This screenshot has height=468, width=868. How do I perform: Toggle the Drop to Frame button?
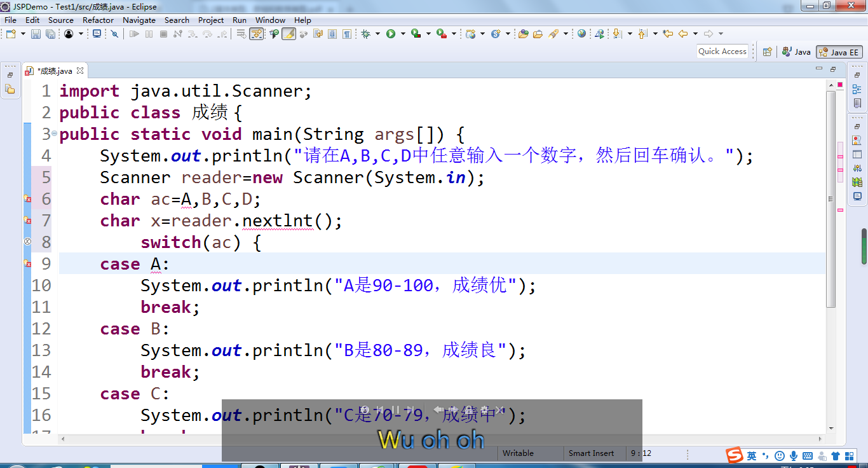pos(241,34)
